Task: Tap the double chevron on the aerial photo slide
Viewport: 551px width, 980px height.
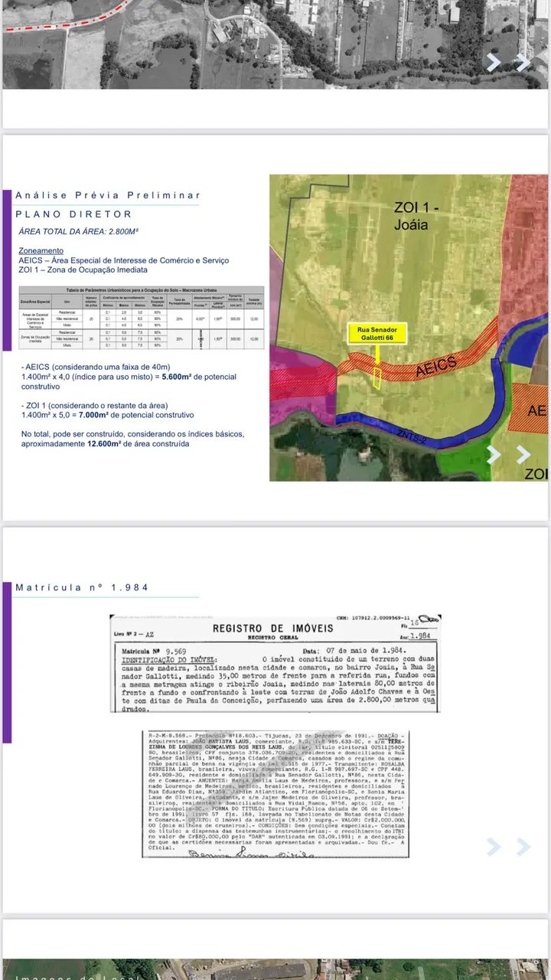Action: click(x=508, y=62)
